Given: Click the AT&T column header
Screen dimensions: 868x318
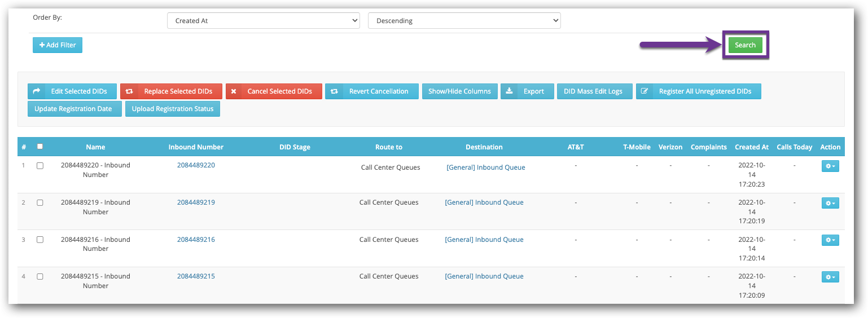Looking at the screenshot, I should (x=576, y=147).
